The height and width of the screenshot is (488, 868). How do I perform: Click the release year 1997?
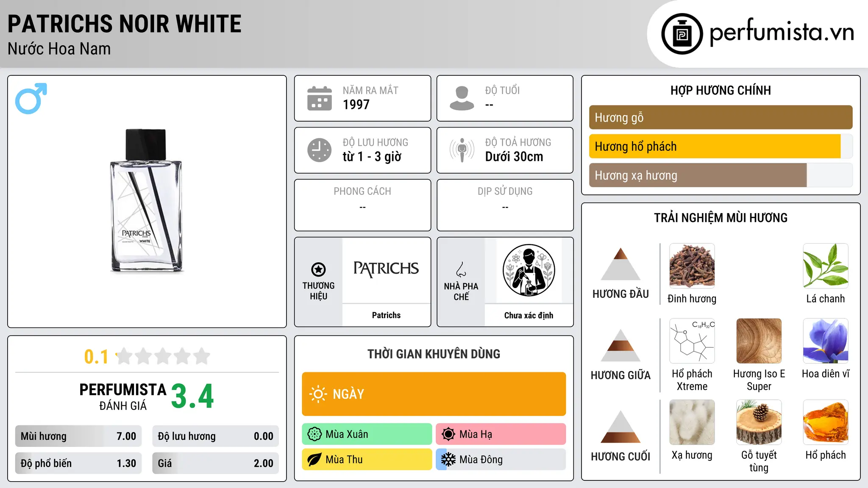tap(356, 105)
